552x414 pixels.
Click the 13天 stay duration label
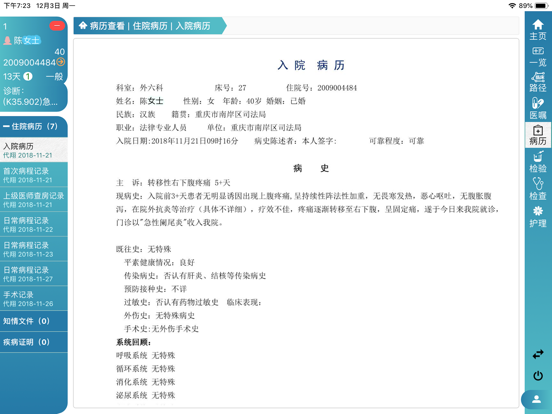click(x=12, y=76)
